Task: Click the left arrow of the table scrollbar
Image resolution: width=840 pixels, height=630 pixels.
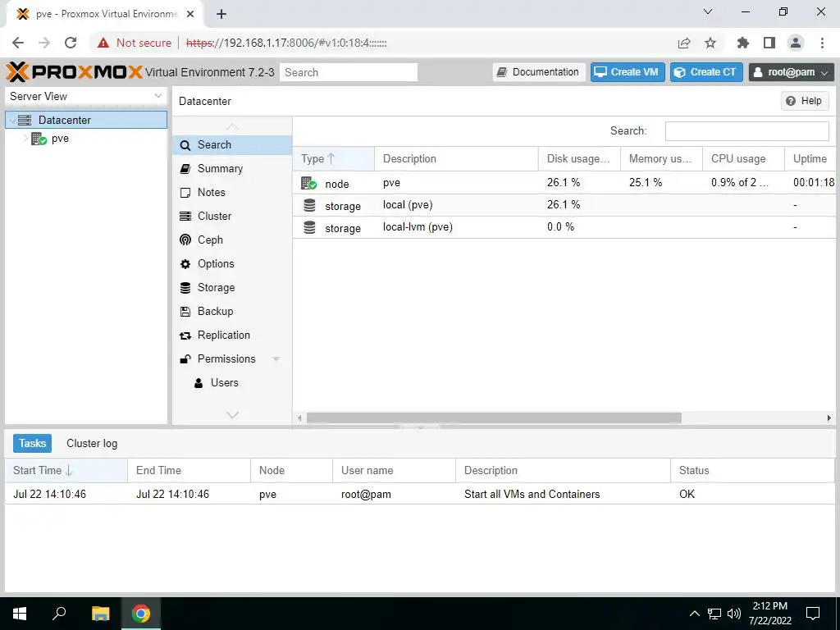Action: tap(299, 418)
